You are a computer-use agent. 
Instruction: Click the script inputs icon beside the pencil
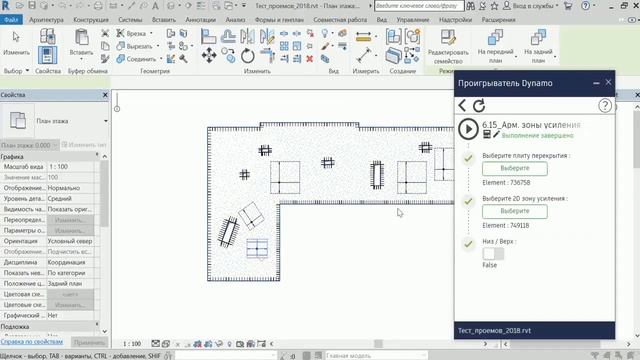(487, 134)
